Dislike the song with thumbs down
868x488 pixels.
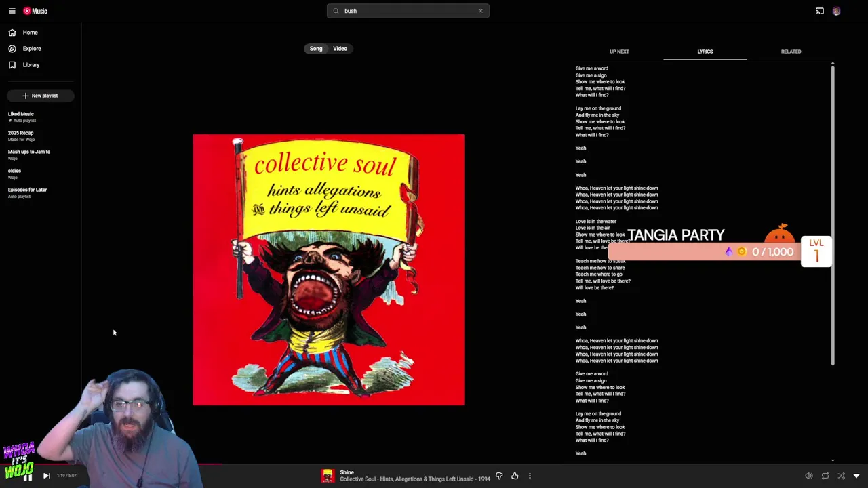pos(499,476)
